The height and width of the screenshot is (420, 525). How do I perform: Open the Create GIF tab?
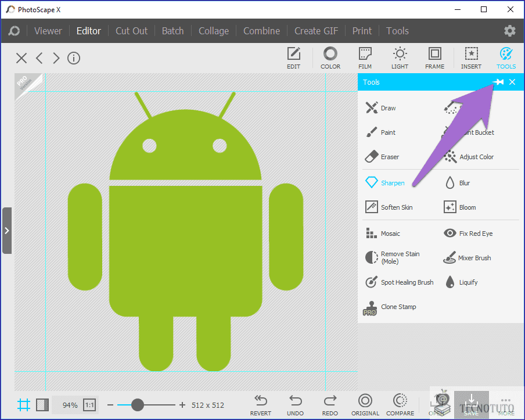[316, 31]
